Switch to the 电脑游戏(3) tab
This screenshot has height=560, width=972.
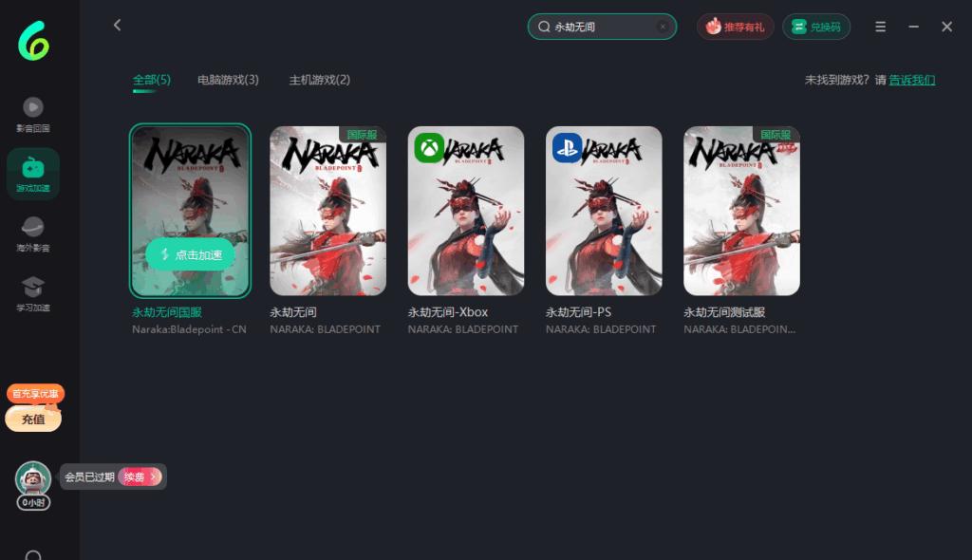tap(228, 80)
